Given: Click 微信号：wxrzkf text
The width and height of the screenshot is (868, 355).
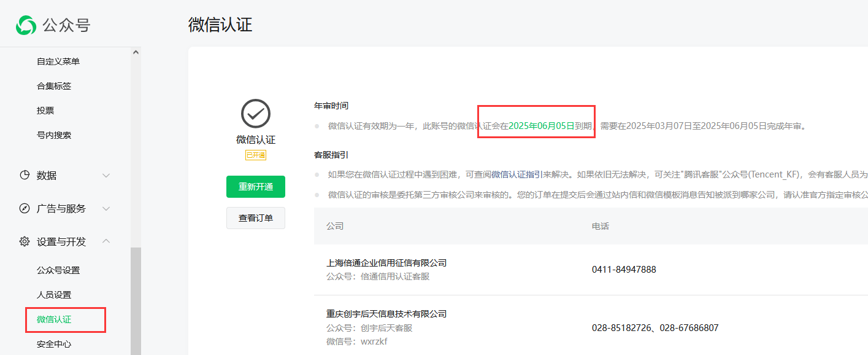Looking at the screenshot, I should [357, 341].
